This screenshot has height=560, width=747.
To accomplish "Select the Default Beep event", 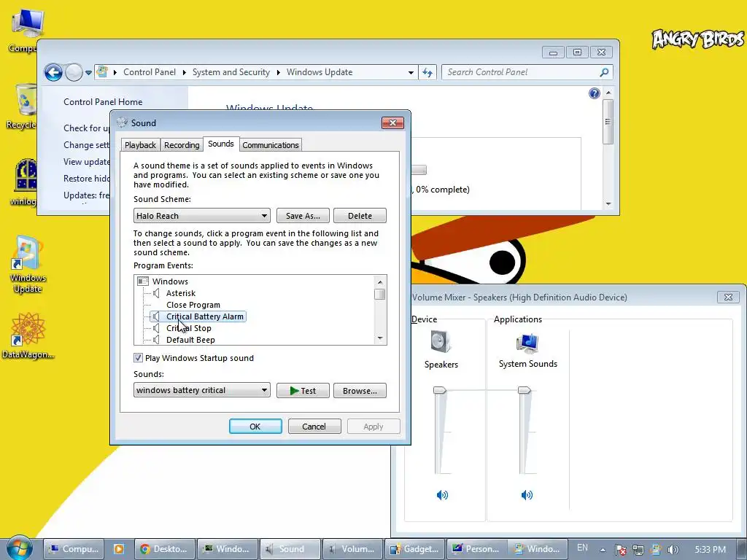I will point(190,340).
